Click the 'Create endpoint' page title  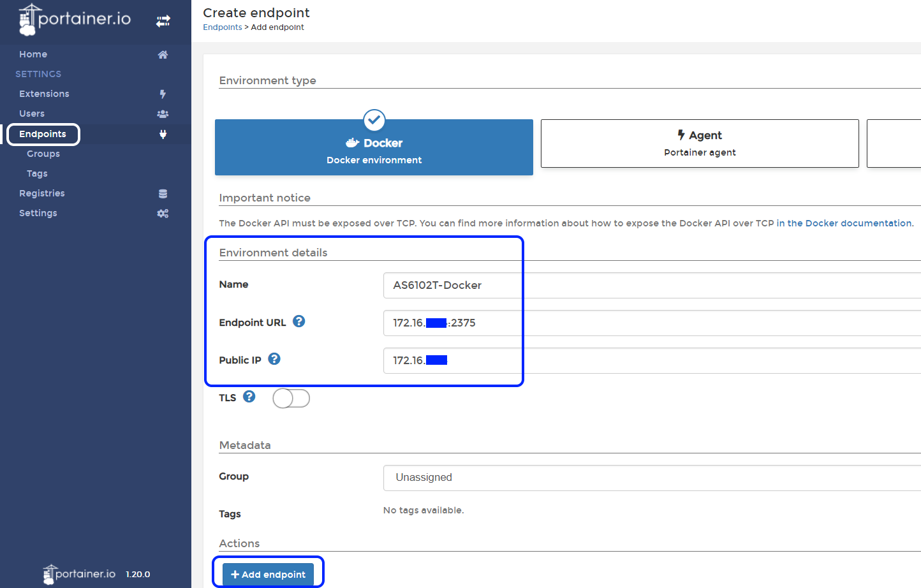pyautogui.click(x=256, y=13)
